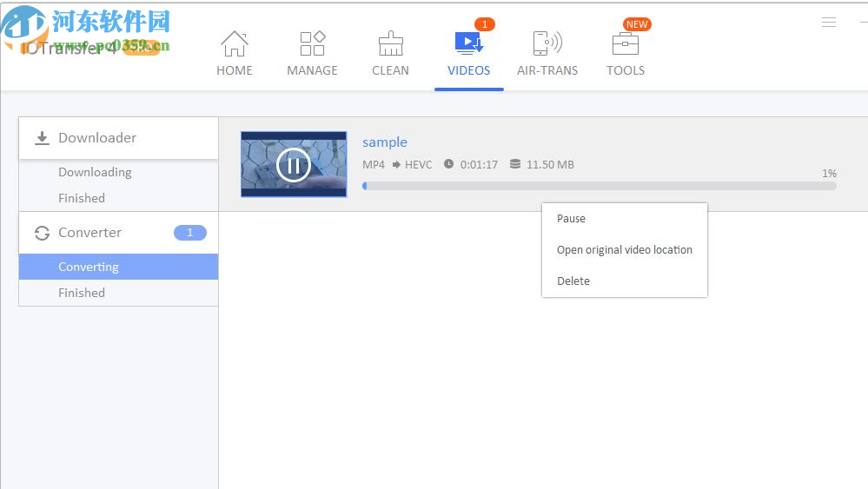This screenshot has width=868, height=489.
Task: Click the sample video title
Action: [x=385, y=142]
